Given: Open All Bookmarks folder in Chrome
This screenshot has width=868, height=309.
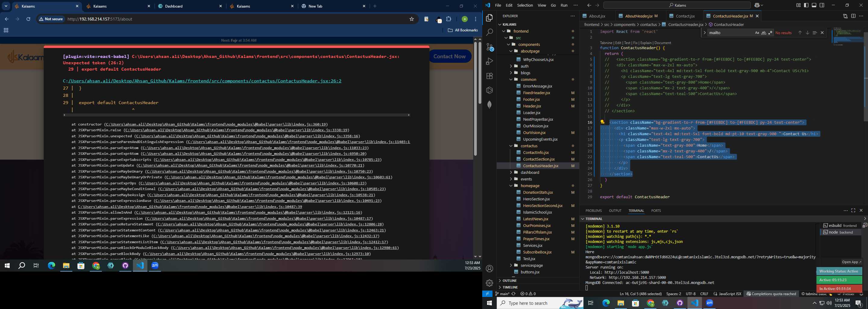Looking at the screenshot, I should tap(463, 30).
